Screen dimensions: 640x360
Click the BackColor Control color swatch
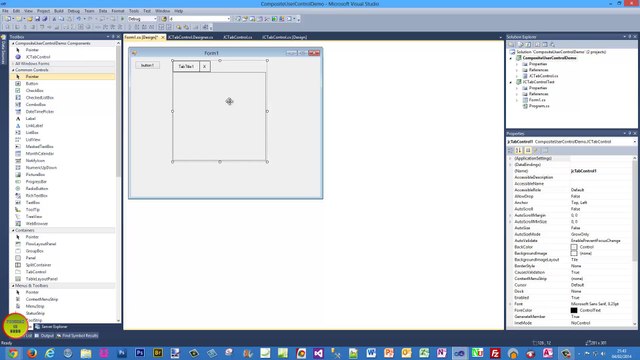click(x=574, y=247)
